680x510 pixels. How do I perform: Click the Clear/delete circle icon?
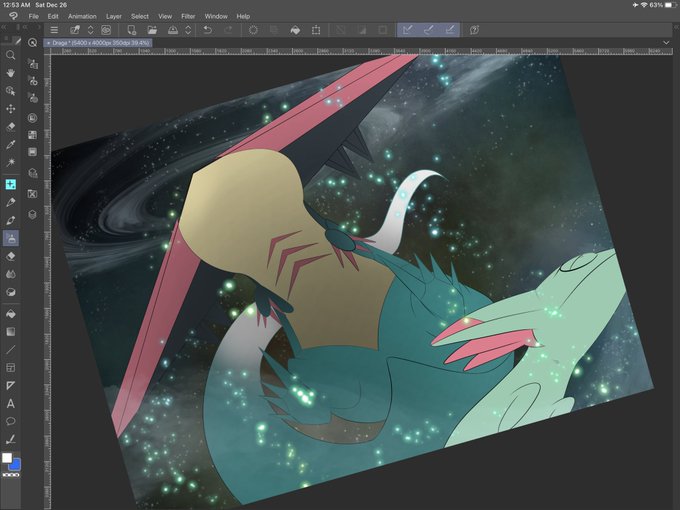point(253,30)
